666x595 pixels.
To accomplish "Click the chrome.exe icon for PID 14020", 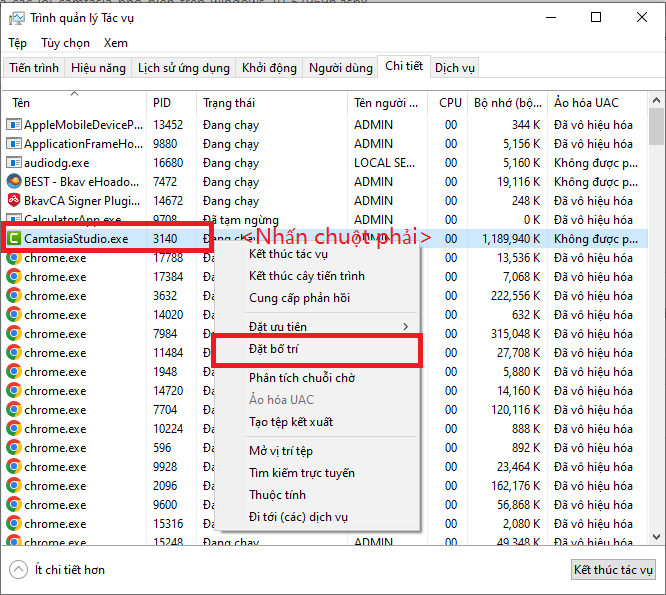I will point(14,315).
